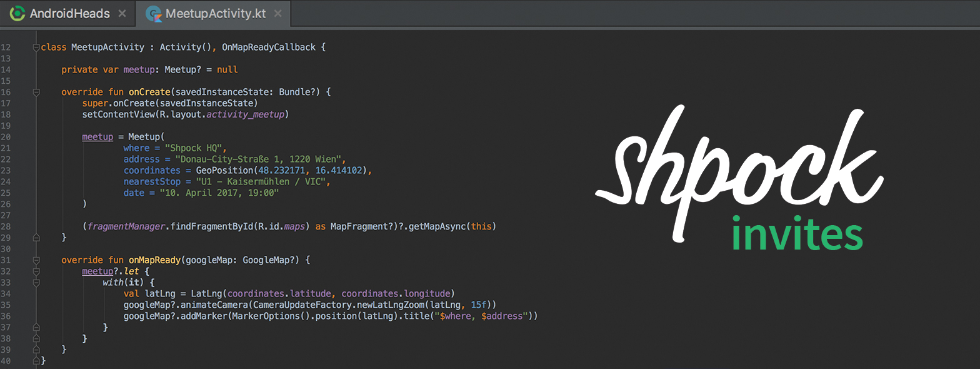Viewport: 980px width, 369px height.
Task: Click "googleMap: GoogleMap?" parameter in onMapReady
Action: tap(243, 260)
